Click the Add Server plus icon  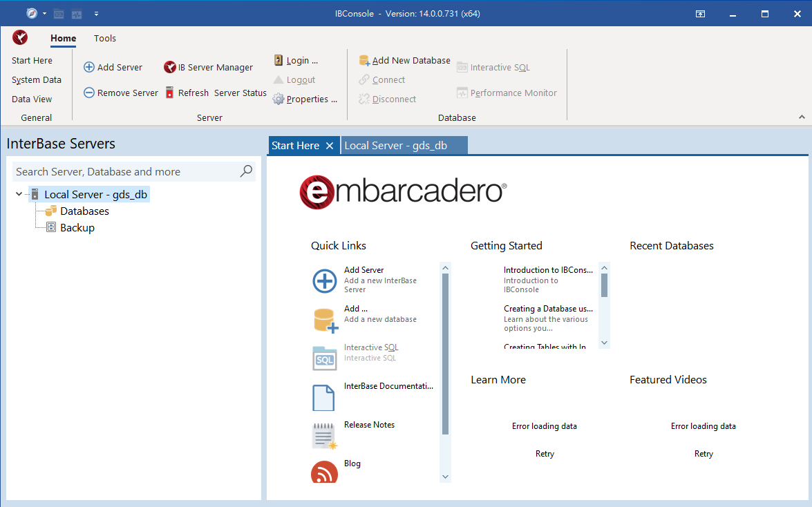(89, 67)
